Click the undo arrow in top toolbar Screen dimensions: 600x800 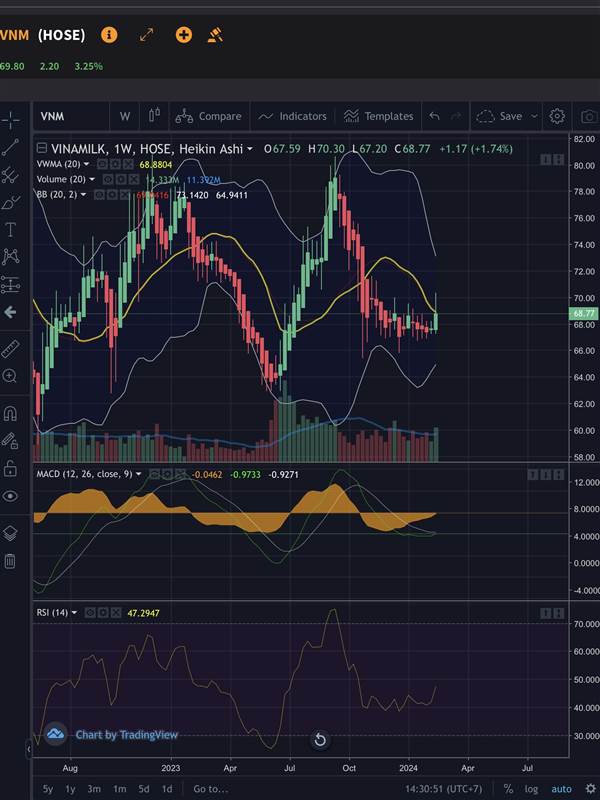(434, 116)
